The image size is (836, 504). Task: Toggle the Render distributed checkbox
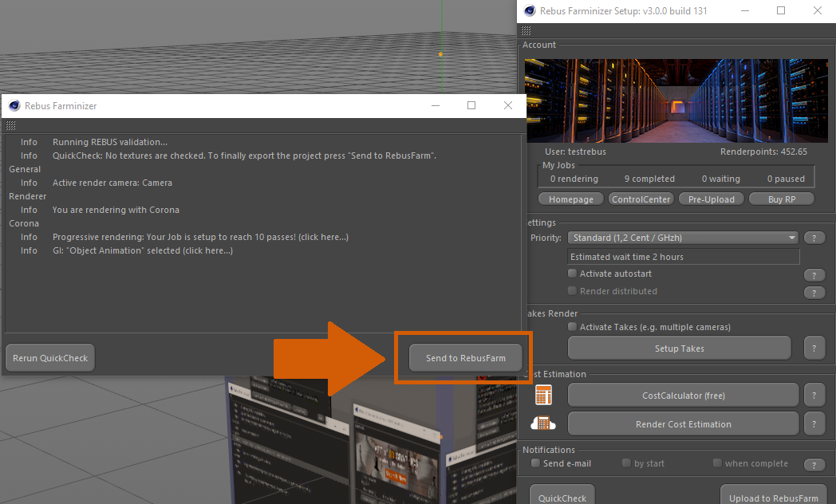[x=572, y=291]
